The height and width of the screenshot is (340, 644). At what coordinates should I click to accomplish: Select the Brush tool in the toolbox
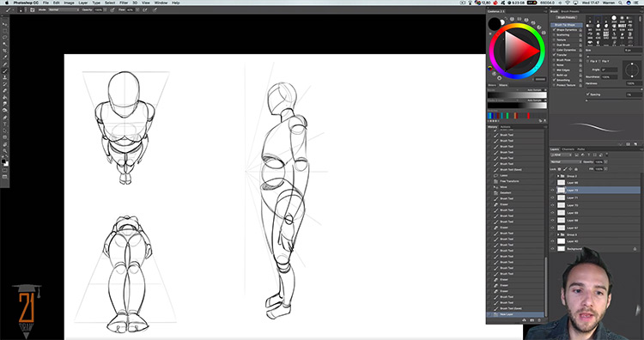point(5,70)
